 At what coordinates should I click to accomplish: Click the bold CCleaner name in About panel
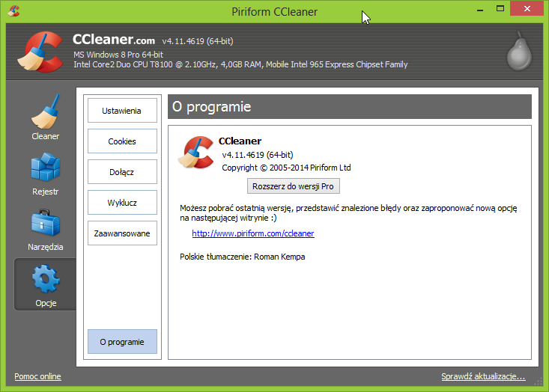point(240,141)
